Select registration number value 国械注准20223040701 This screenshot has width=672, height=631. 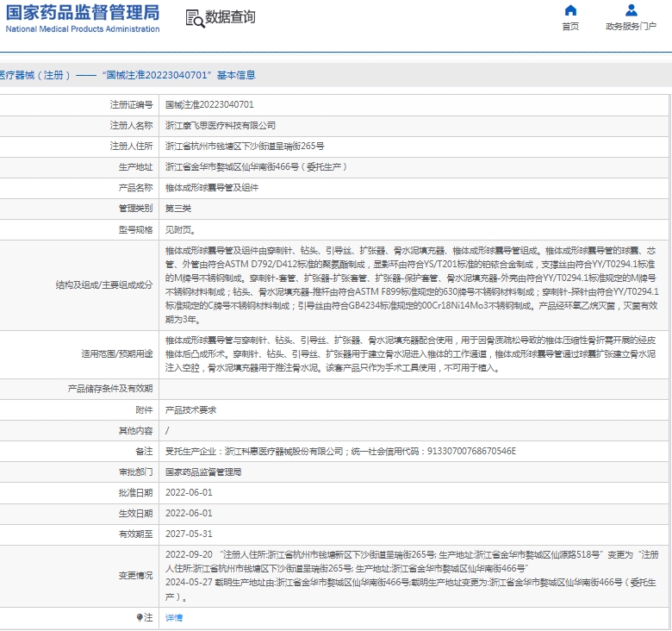209,104
